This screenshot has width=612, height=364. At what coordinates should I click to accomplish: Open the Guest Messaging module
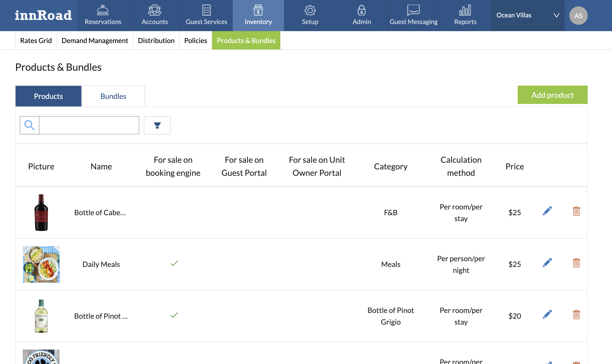[x=413, y=16]
